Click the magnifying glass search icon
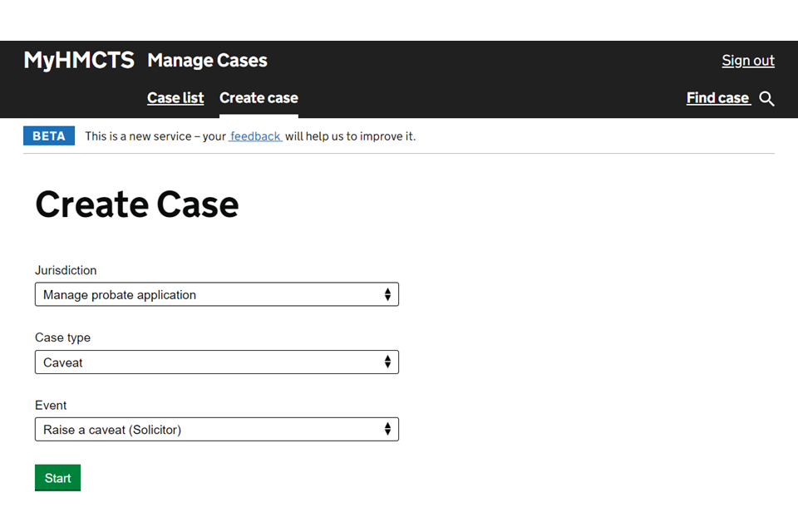This screenshot has height=532, width=798. (766, 99)
